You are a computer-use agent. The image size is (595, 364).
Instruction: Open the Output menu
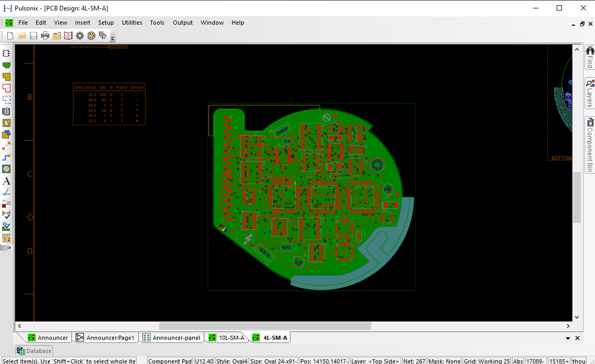point(183,23)
